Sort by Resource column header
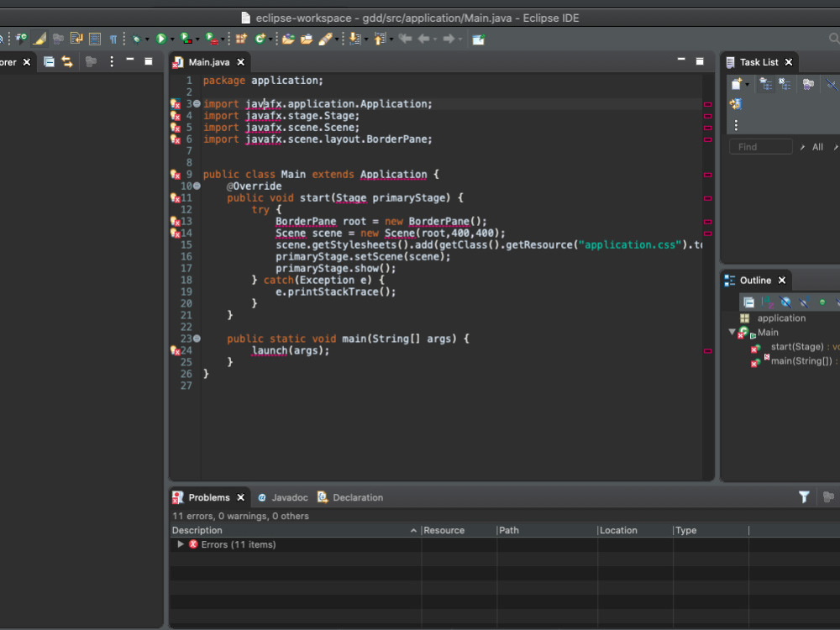840x630 pixels. pos(459,530)
